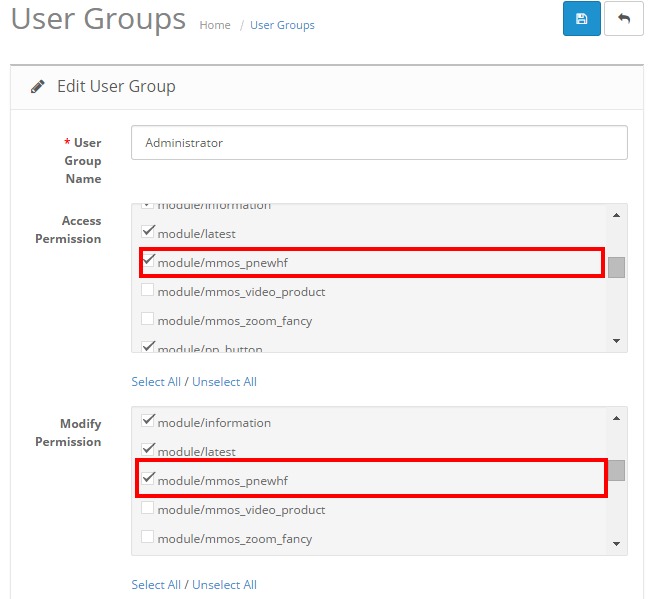This screenshot has width=652, height=599.
Task: Open the User Groups breadcrumb link
Action: pyautogui.click(x=282, y=25)
